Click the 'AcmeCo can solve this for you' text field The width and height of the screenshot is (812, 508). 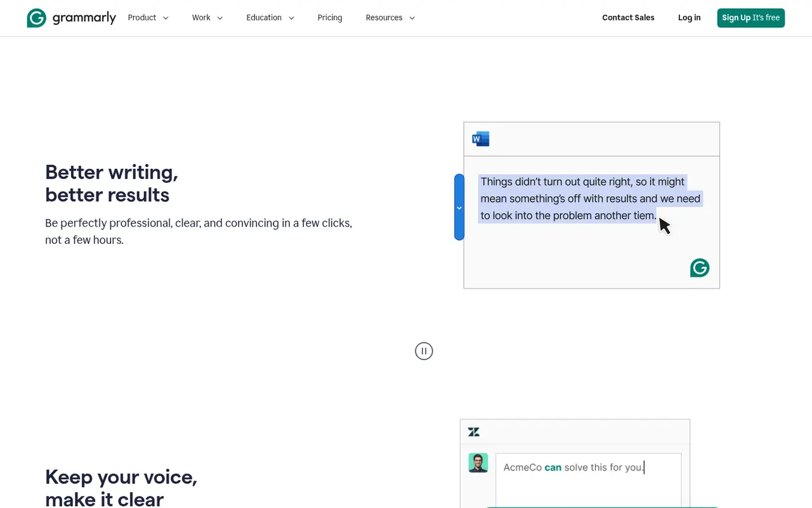click(589, 480)
